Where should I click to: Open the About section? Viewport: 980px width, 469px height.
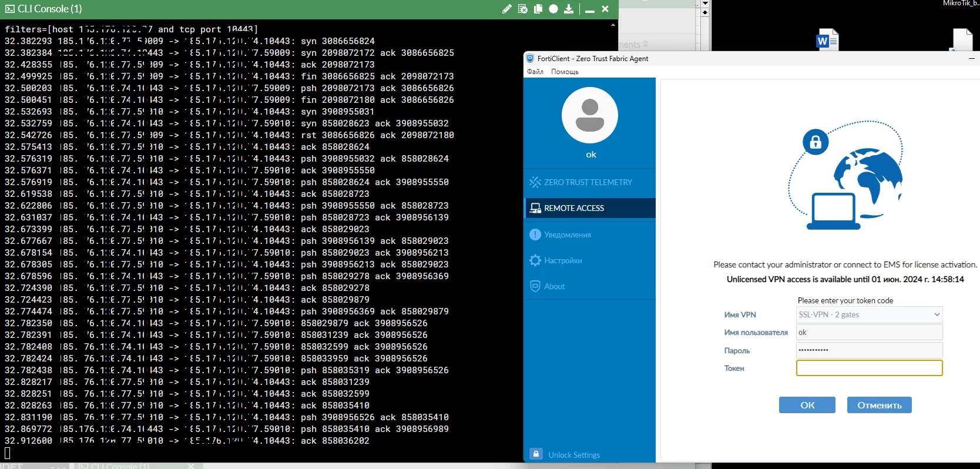[589, 286]
